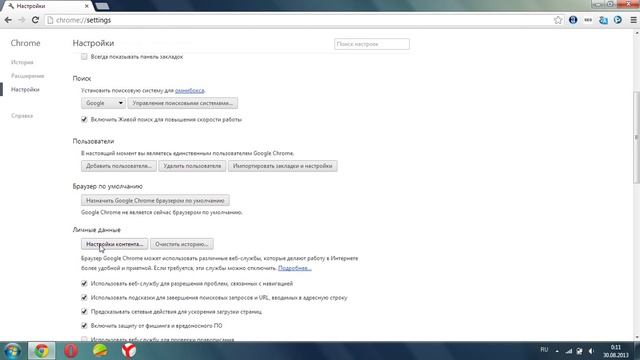Open 'Настройки контента...' button
The width and height of the screenshot is (640, 360).
tap(115, 244)
